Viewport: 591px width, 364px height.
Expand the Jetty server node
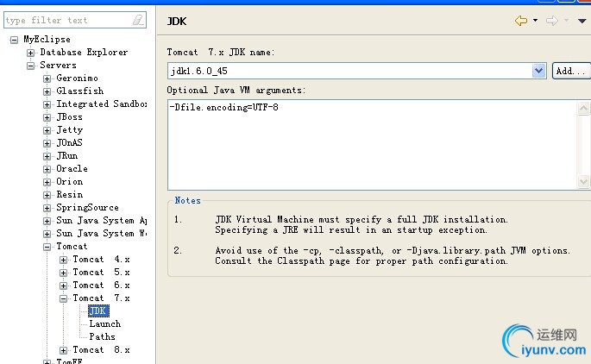[47, 130]
